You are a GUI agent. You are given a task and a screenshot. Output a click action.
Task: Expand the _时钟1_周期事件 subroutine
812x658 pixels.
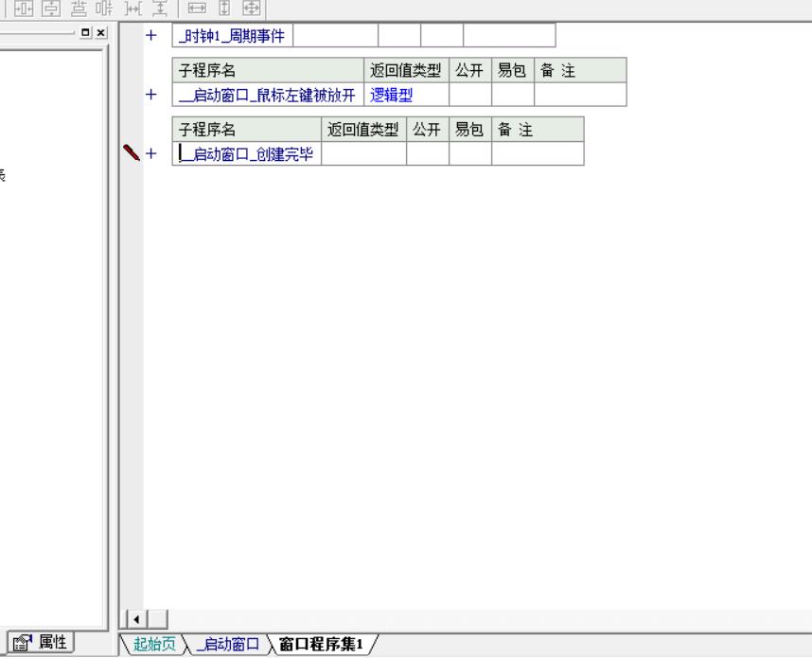(150, 35)
